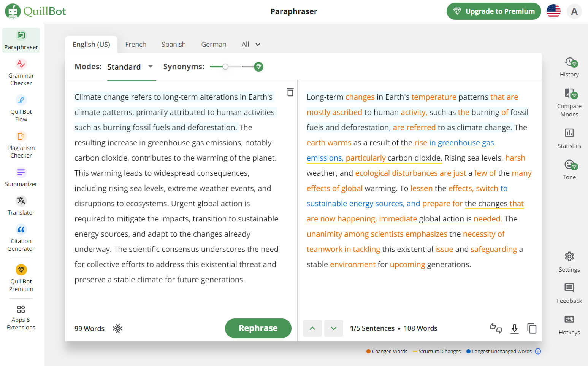The width and height of the screenshot is (588, 366).
Task: Expand the All languages dropdown
Action: coord(251,45)
